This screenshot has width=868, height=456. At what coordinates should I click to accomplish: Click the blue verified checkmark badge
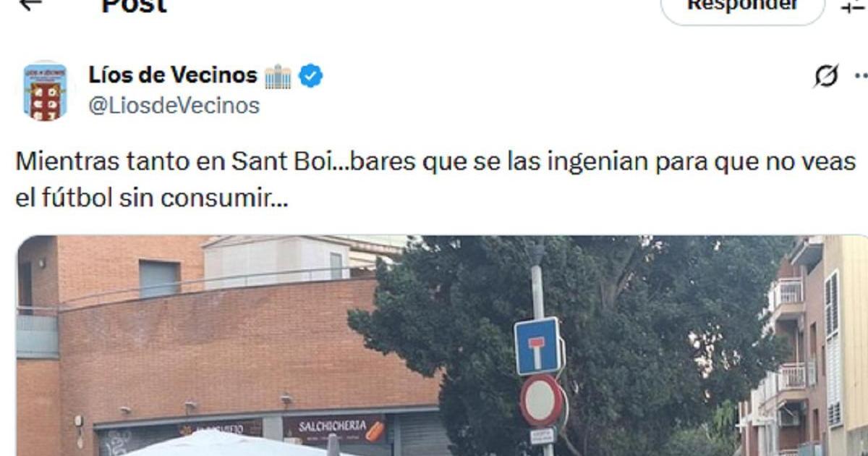(x=311, y=75)
